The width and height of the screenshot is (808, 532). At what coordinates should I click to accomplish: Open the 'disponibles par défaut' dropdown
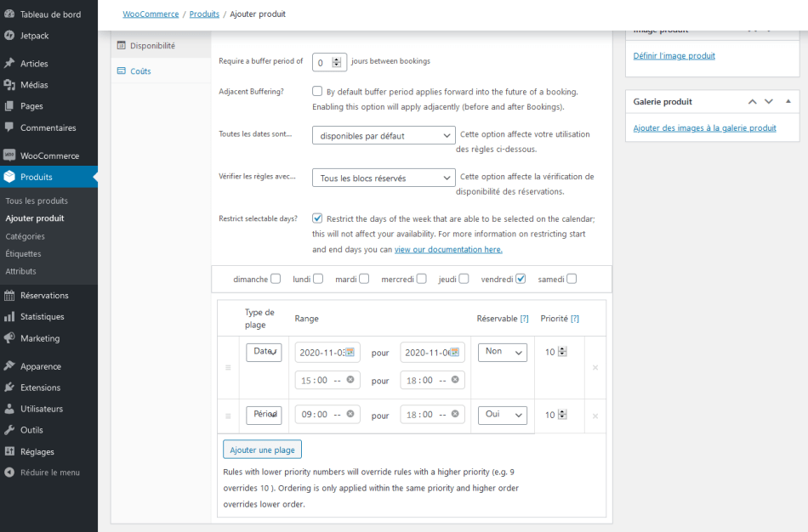pos(384,135)
